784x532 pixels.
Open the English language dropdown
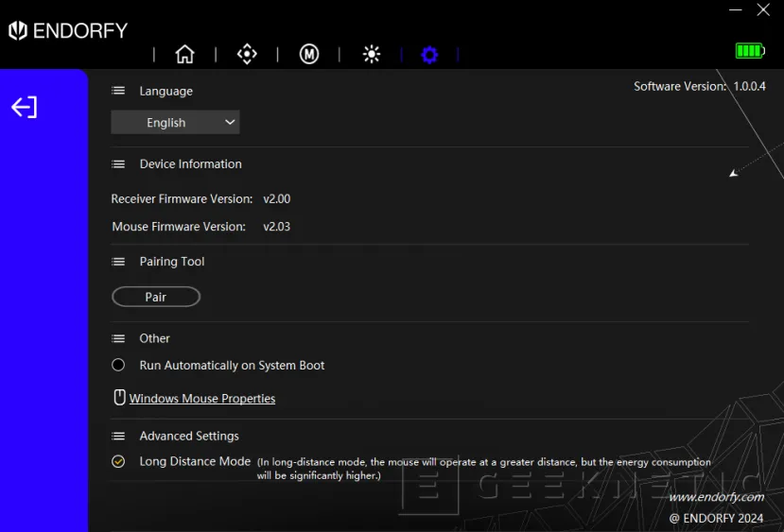tap(175, 123)
